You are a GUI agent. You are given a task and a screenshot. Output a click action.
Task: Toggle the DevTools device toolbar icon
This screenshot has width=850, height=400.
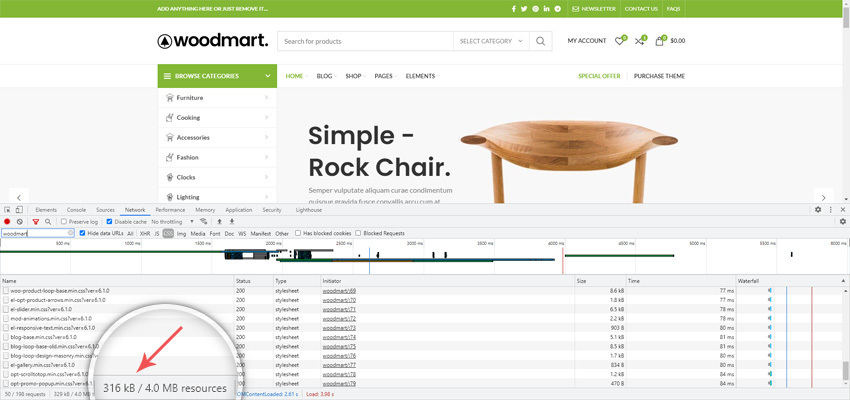click(19, 210)
